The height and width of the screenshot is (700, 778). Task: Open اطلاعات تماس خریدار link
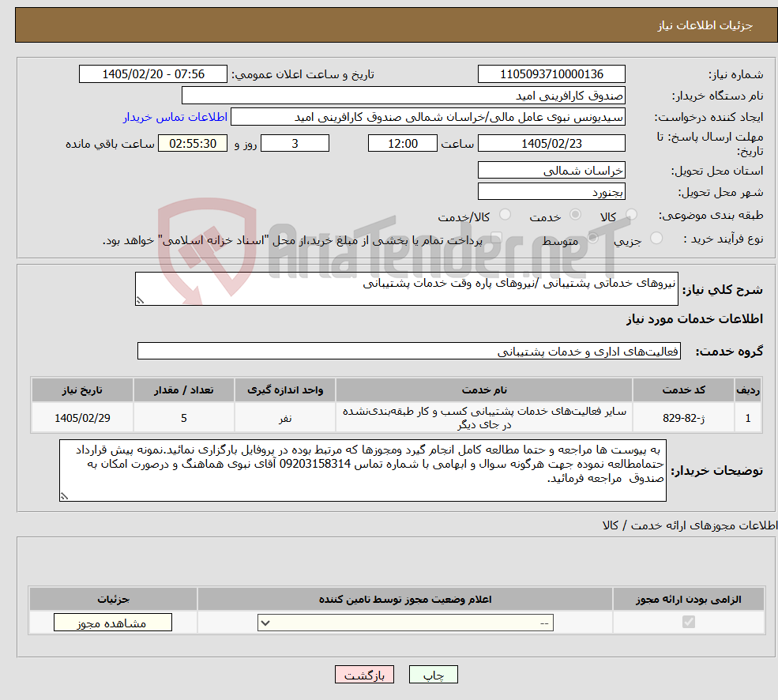click(x=175, y=117)
